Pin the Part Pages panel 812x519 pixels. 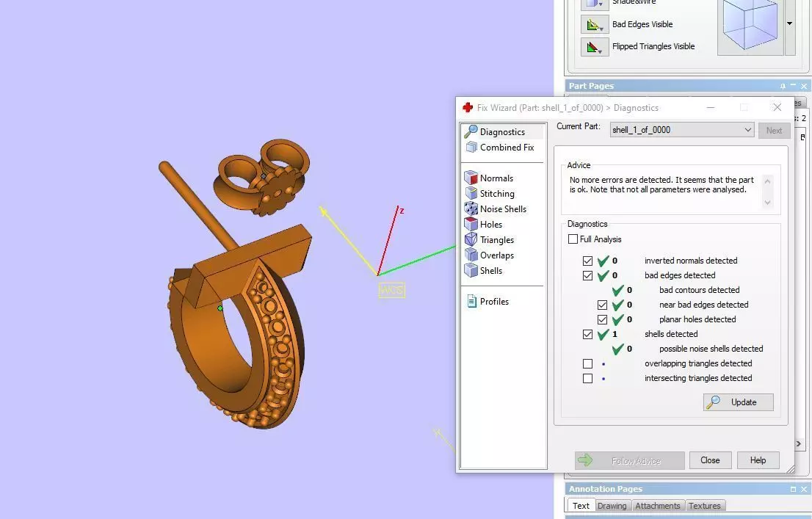(783, 86)
